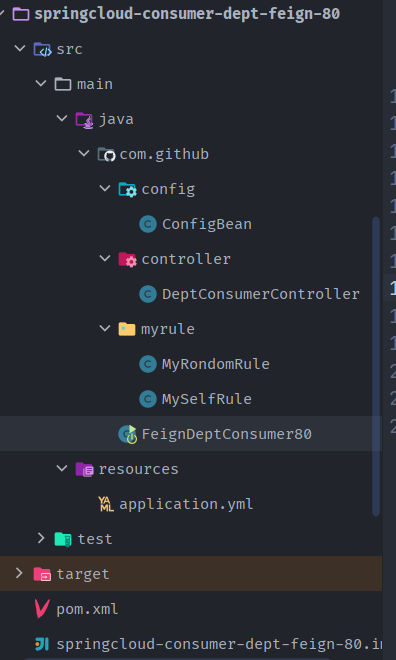Click the YAML icon for application.yml

tap(106, 504)
